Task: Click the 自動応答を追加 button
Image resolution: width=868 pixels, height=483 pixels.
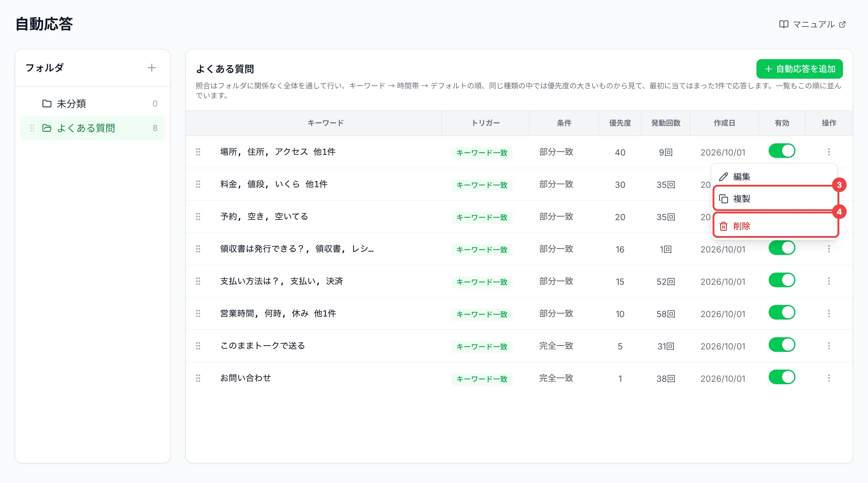Action: coord(799,69)
